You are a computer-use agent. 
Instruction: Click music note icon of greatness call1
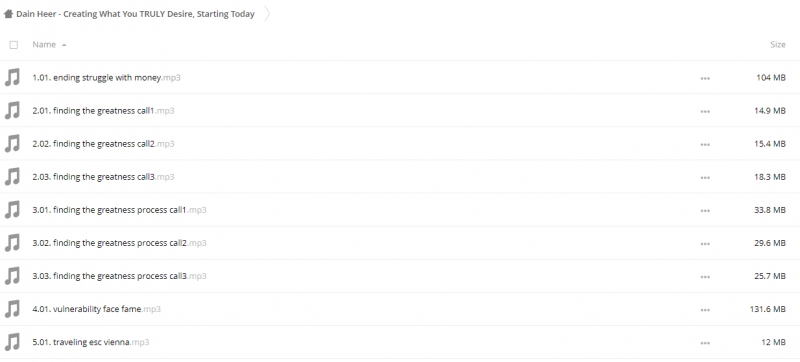[x=12, y=111]
